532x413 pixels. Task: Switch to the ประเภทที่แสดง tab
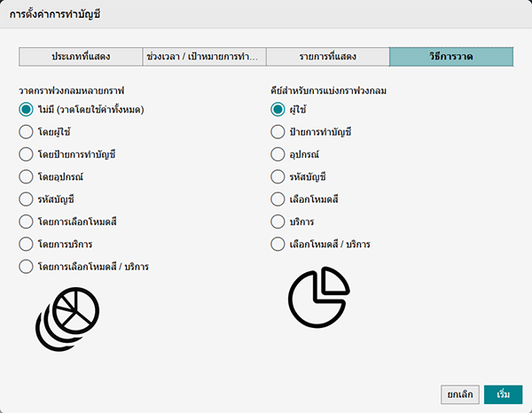80,57
